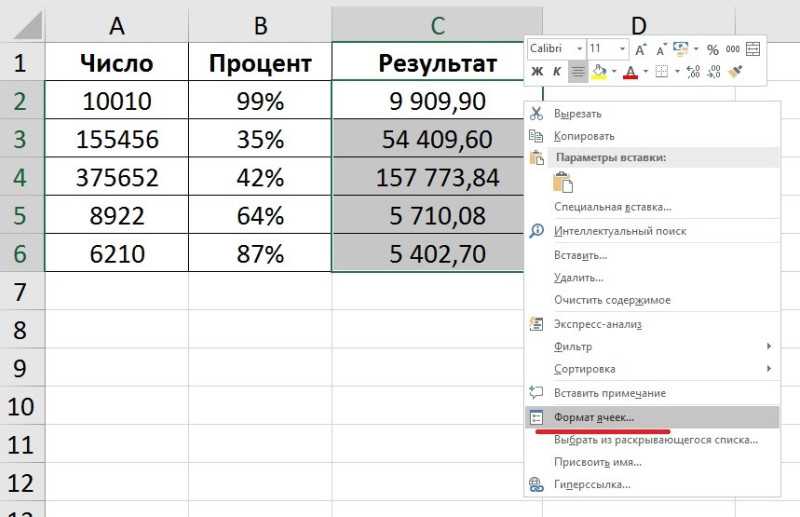
Task: Open the font size 11 dropdown
Action: (x=622, y=49)
